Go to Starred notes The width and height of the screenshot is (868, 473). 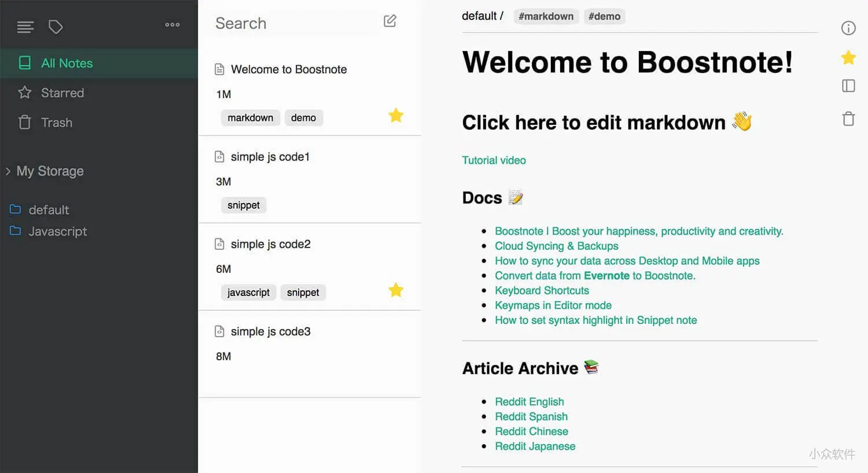(62, 93)
